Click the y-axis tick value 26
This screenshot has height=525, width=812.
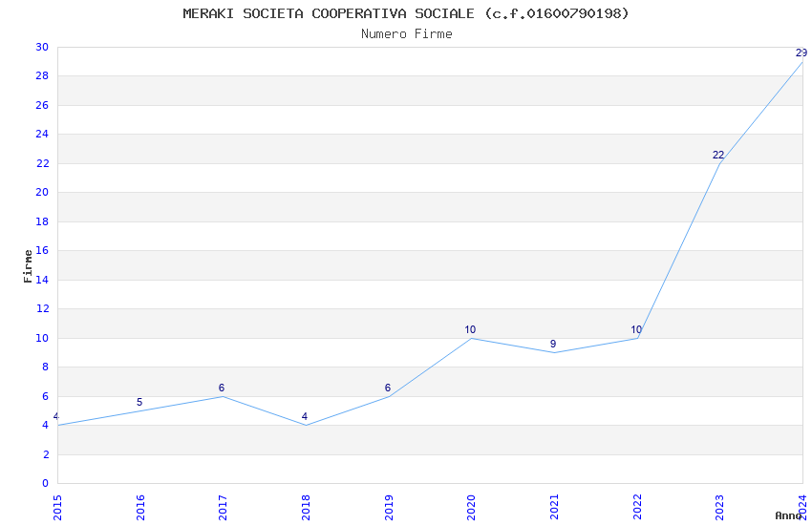42,106
